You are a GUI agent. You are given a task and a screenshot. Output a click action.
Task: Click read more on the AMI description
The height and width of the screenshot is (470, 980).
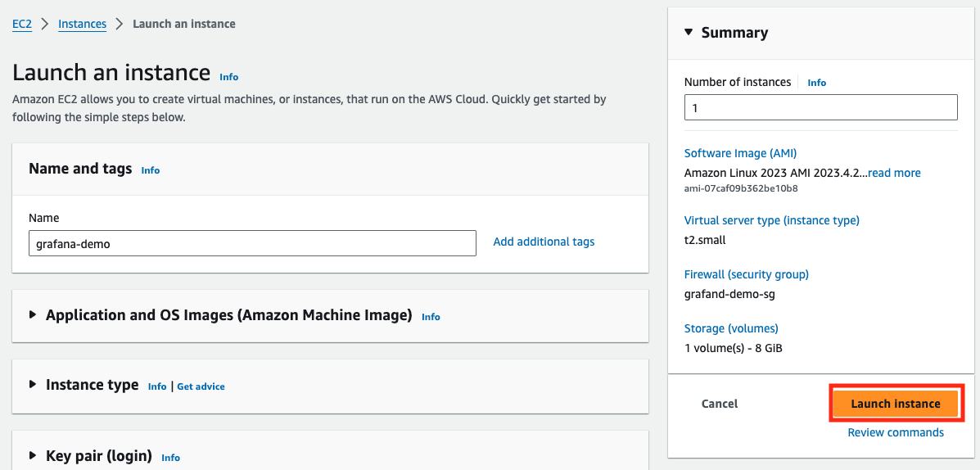click(x=894, y=173)
